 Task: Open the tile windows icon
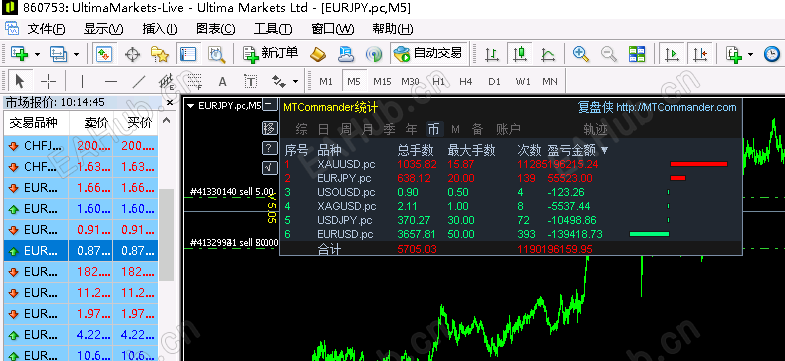point(637,54)
